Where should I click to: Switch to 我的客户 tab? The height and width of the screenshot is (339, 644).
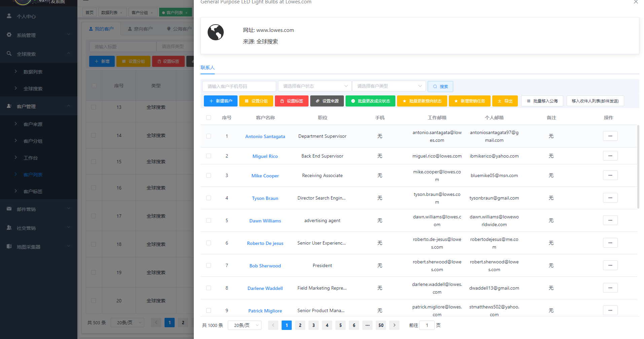pos(101,29)
